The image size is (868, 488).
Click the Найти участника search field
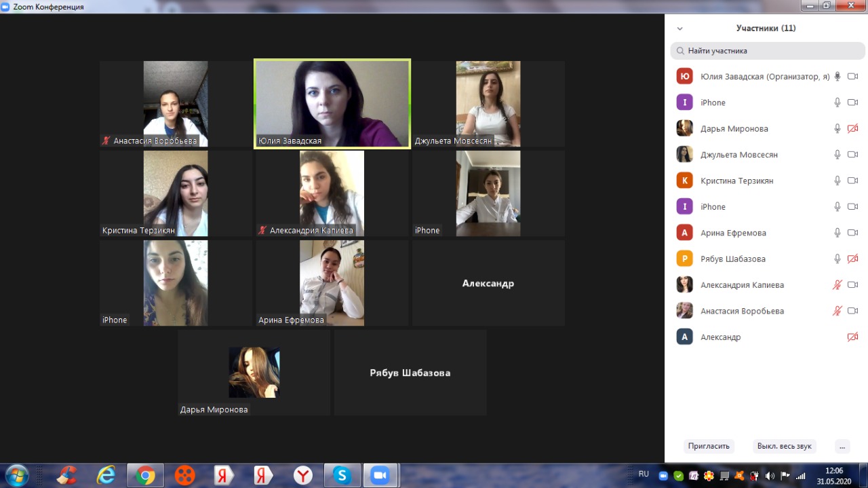tap(768, 51)
